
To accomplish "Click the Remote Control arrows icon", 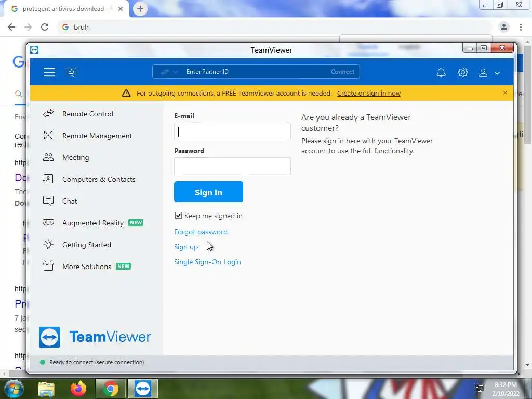I will point(48,113).
